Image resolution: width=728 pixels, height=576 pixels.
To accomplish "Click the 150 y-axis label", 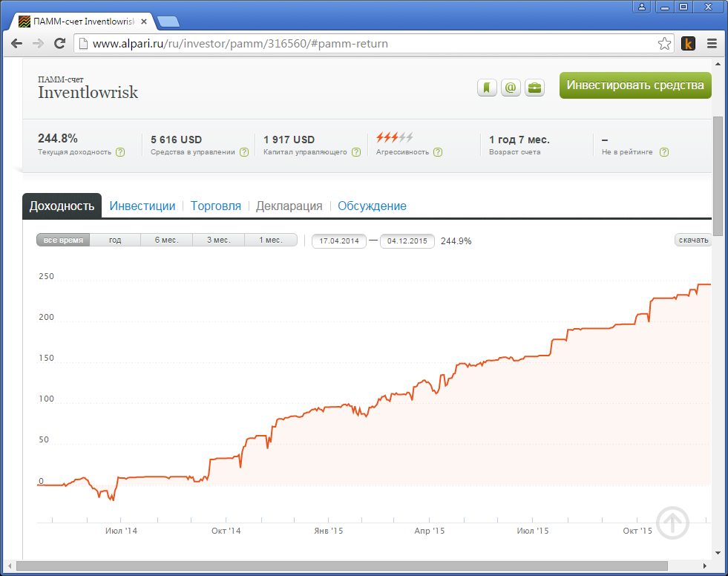I will click(x=47, y=358).
